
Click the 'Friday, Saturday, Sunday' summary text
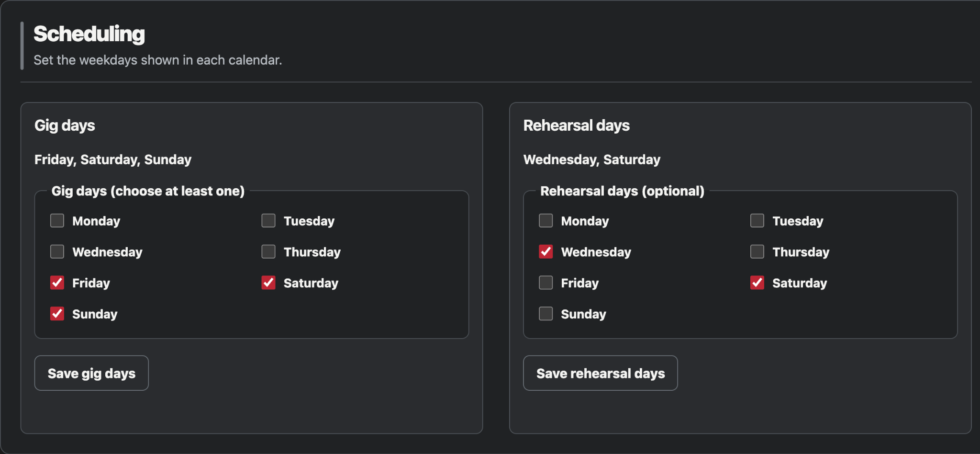[x=113, y=159]
